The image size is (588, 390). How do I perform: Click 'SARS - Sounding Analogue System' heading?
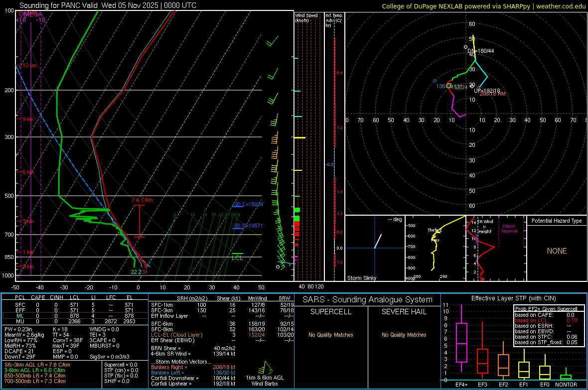pos(367,300)
